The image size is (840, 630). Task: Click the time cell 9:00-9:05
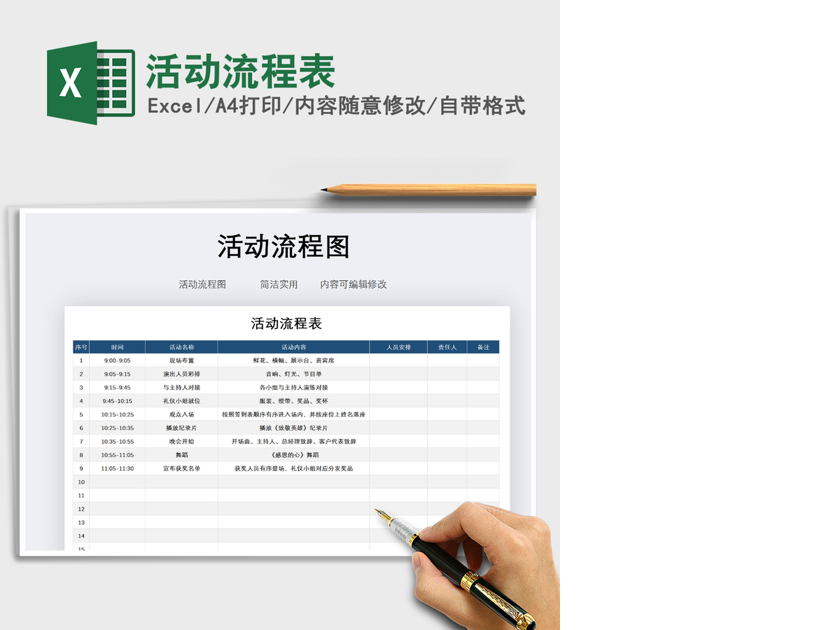(117, 360)
